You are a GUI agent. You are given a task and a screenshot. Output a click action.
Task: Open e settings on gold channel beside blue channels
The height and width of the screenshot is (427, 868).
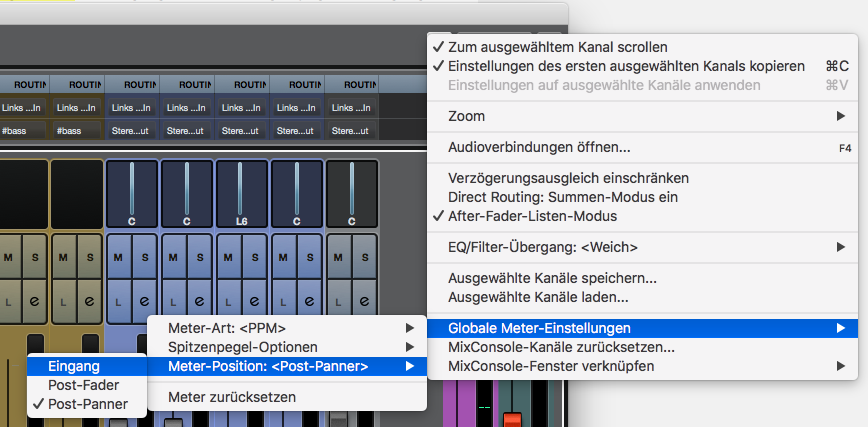pyautogui.click(x=89, y=301)
